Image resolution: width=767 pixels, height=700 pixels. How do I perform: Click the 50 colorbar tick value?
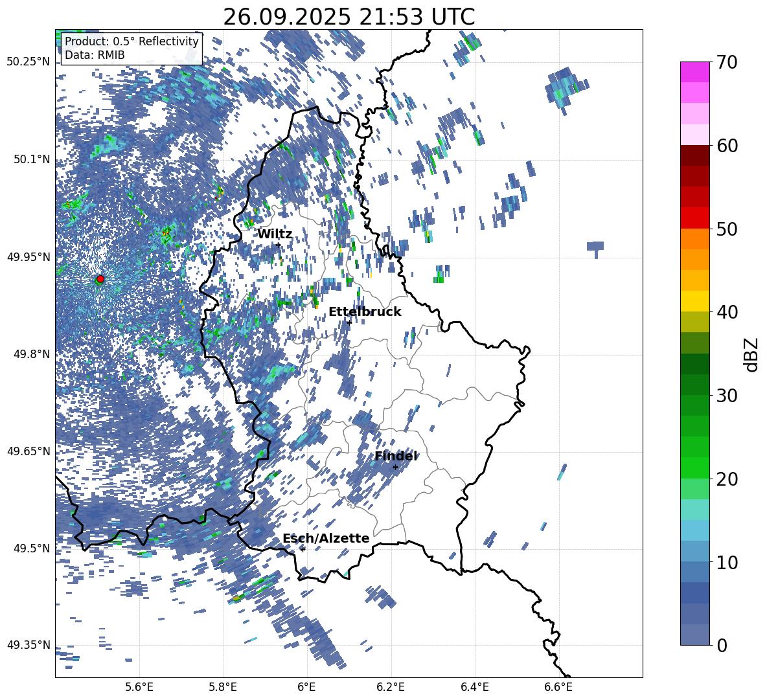[x=727, y=229]
